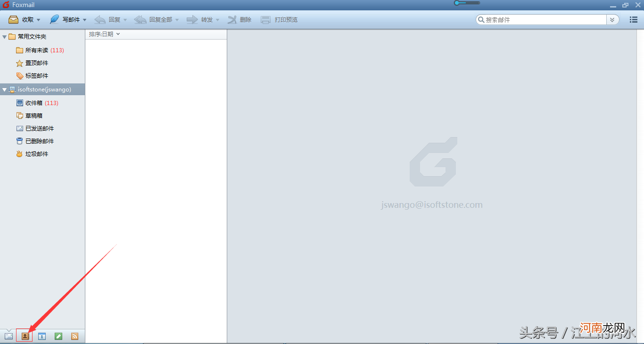Screen dimensions: 644x344
Task: Switch to notes view icon
Action: [x=58, y=336]
